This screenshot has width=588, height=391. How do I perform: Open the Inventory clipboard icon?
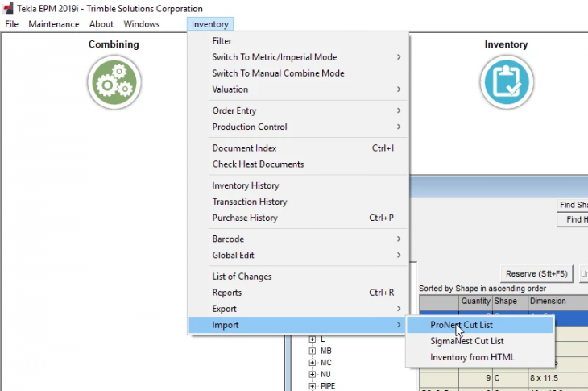pos(507,82)
